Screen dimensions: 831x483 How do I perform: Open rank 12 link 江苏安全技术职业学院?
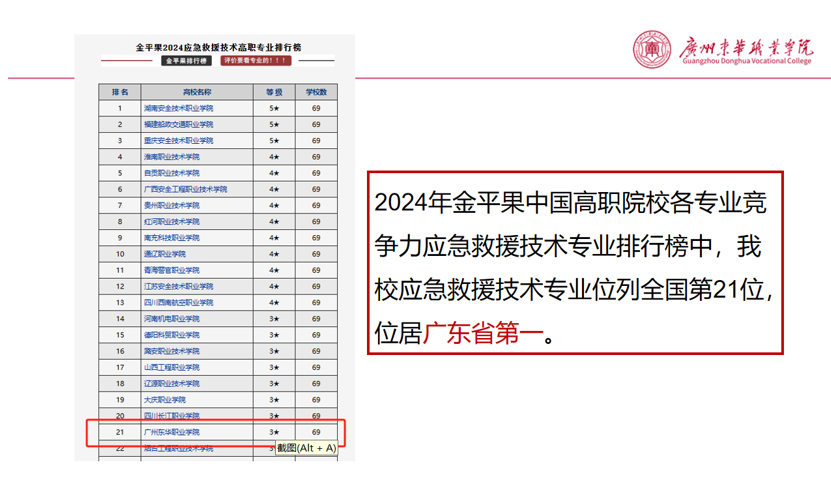tap(179, 286)
